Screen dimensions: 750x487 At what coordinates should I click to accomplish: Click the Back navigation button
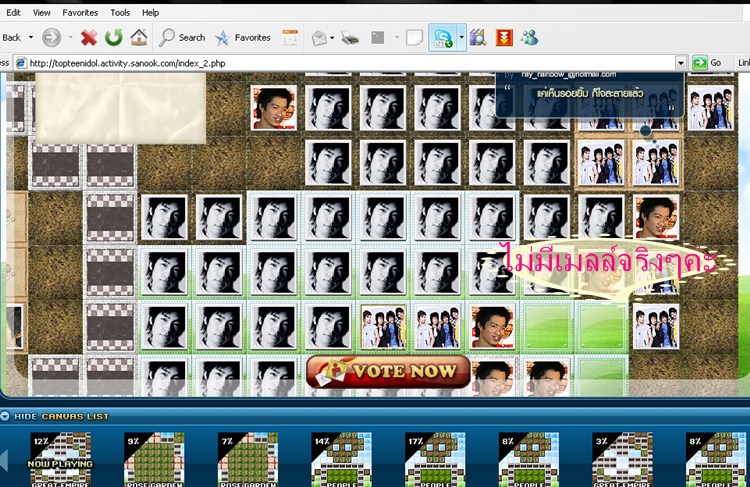pyautogui.click(x=11, y=37)
